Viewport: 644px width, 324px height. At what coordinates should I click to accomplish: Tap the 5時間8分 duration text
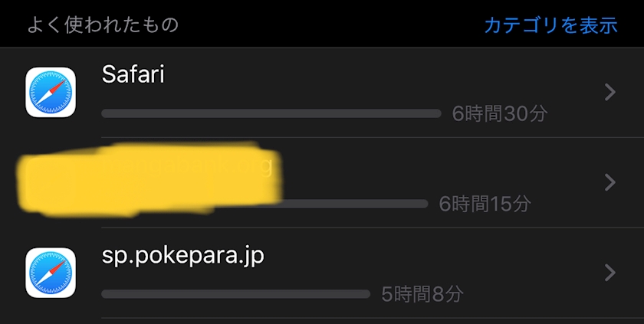(422, 294)
